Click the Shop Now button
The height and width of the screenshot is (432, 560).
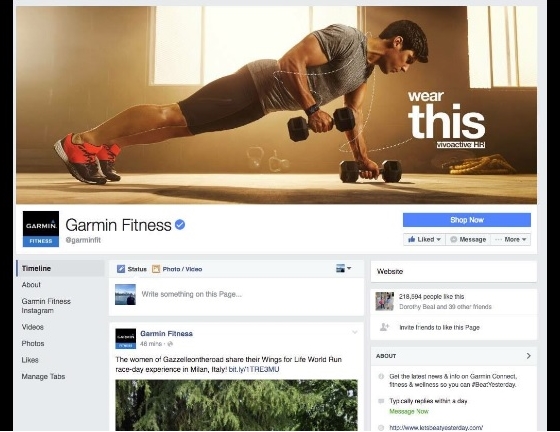[467, 220]
